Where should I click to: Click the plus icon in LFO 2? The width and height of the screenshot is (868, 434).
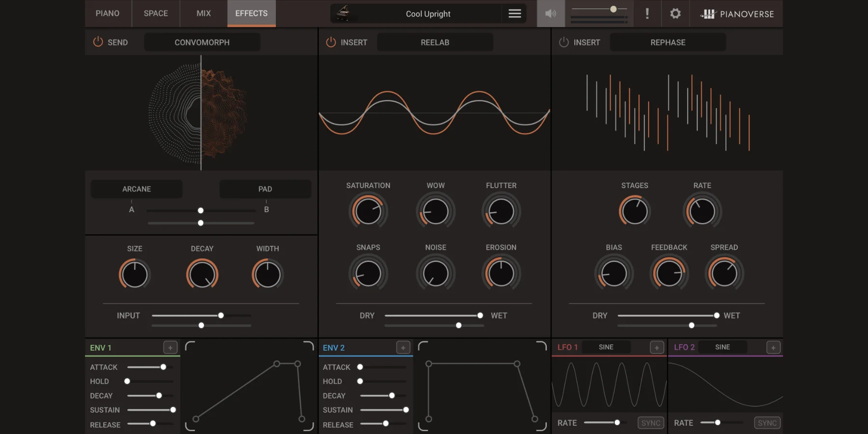click(773, 347)
